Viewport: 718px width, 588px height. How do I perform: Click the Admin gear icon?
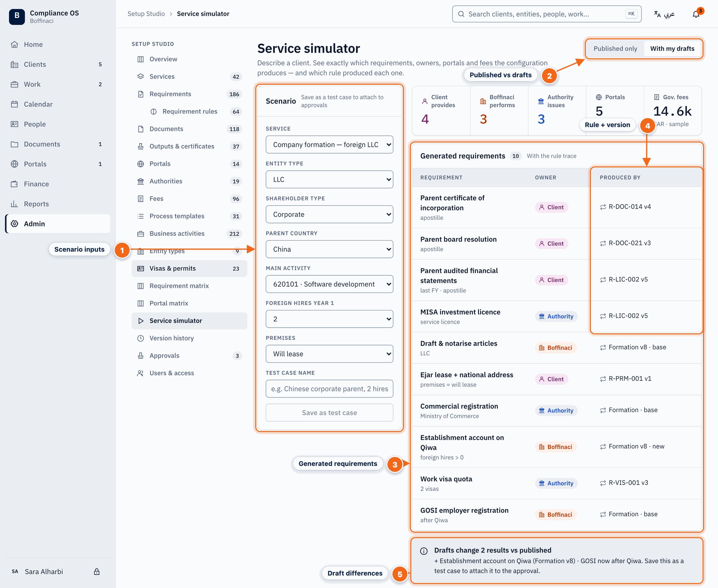pyautogui.click(x=15, y=224)
